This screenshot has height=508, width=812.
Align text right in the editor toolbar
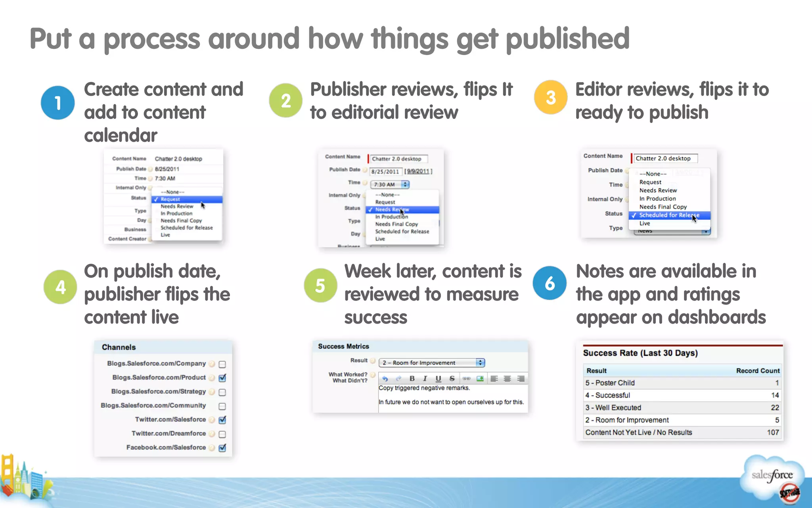(521, 379)
